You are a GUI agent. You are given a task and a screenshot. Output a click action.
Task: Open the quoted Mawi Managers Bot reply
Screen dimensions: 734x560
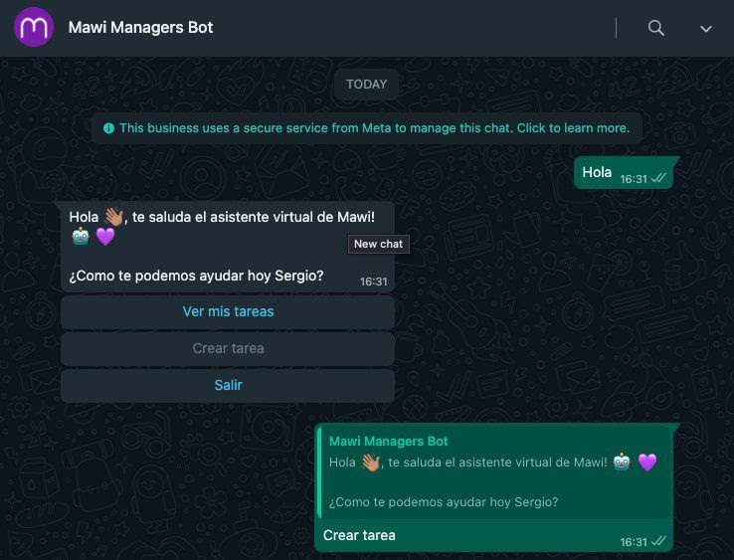click(494, 471)
